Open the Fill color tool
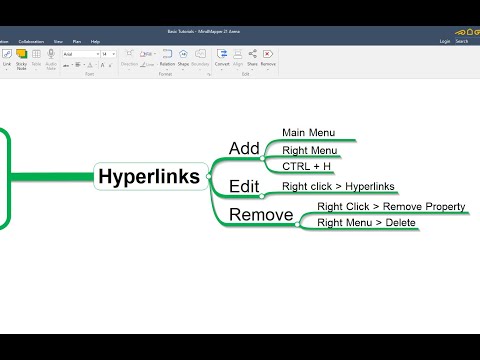 (x=146, y=54)
